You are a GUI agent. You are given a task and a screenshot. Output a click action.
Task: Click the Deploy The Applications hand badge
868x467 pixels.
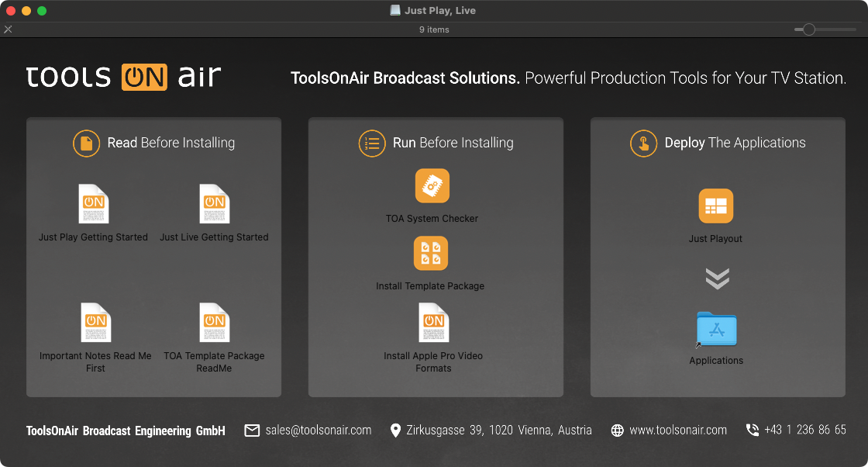point(643,144)
